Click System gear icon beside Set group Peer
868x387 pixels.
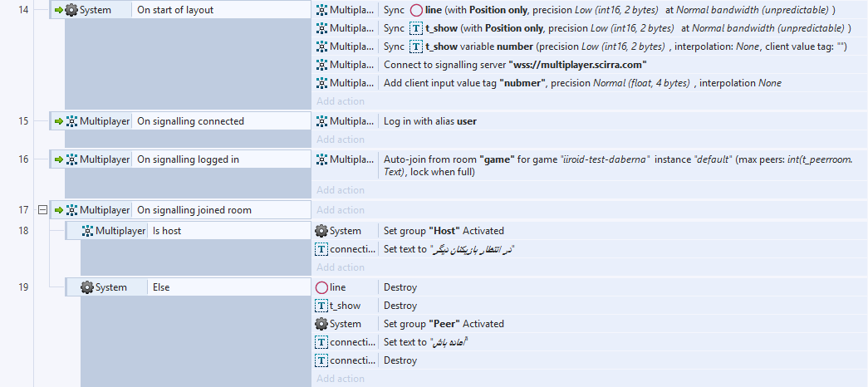[x=321, y=324]
